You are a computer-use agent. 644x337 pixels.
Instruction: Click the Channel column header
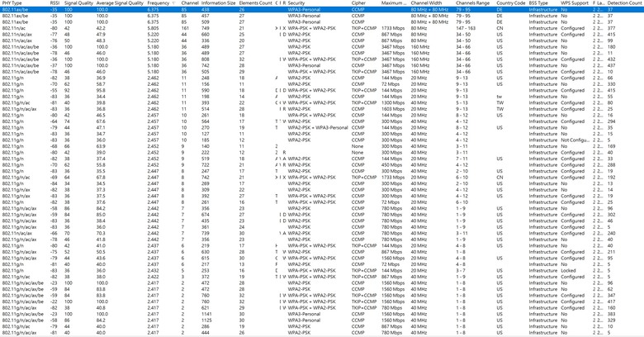click(x=190, y=2)
